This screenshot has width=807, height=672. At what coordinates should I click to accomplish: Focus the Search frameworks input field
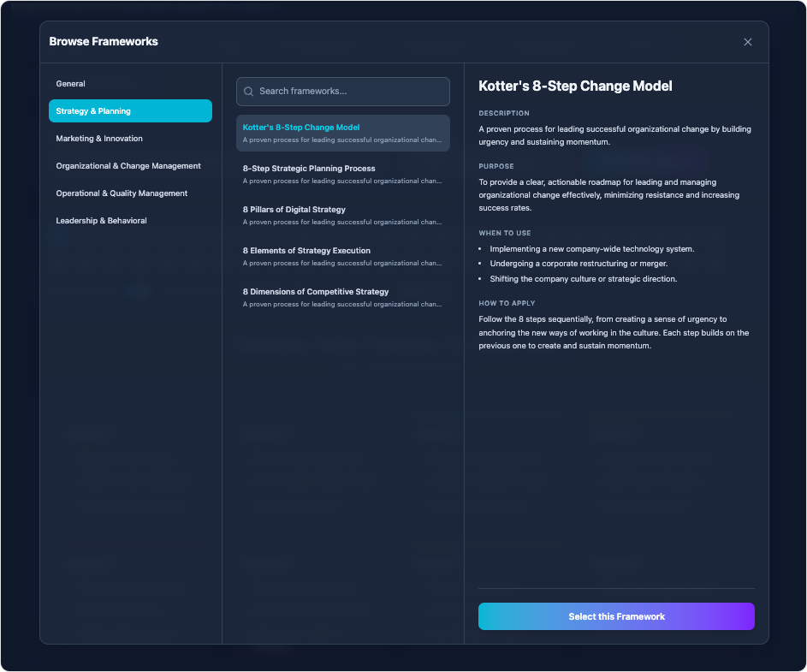[351, 92]
